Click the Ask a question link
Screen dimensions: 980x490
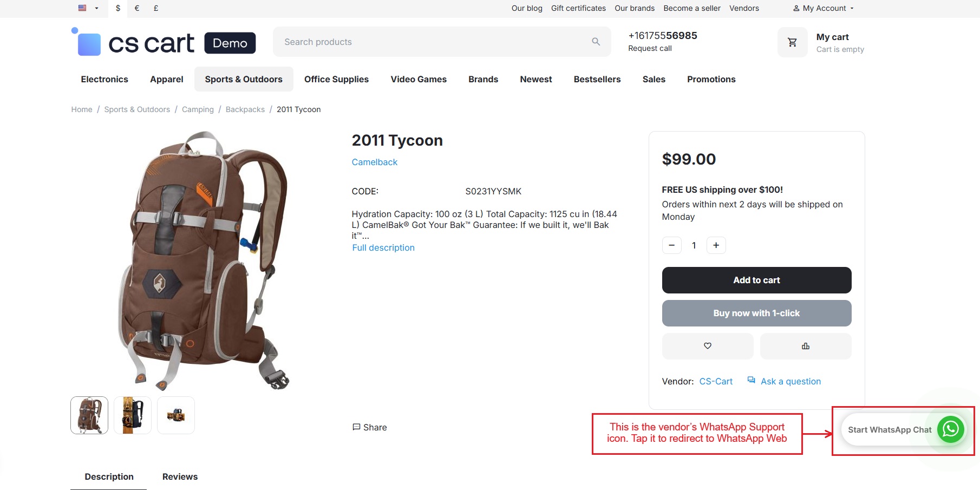click(x=790, y=381)
